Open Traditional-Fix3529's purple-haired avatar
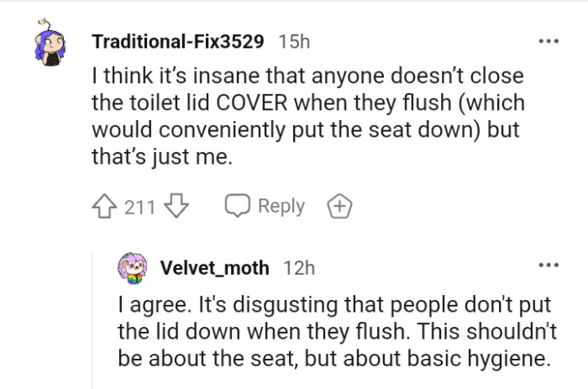Image resolution: width=588 pixels, height=389 pixels. pyautogui.click(x=50, y=45)
